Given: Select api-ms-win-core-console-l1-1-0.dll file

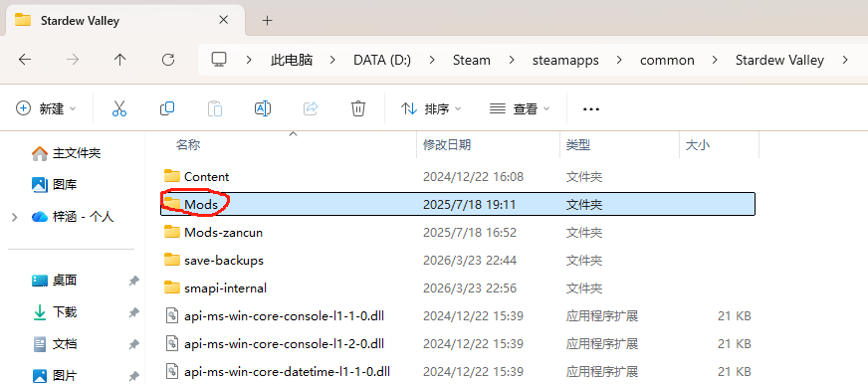Looking at the screenshot, I should pyautogui.click(x=458, y=316).
